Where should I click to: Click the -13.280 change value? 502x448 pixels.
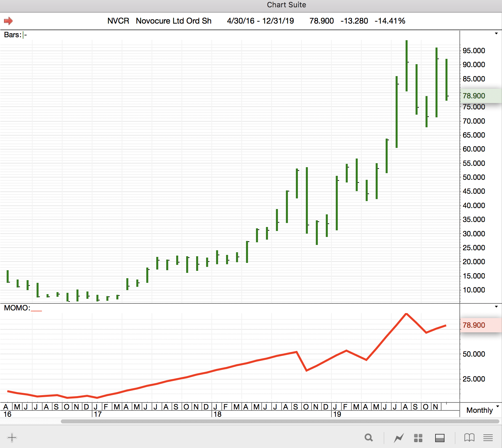pos(354,21)
